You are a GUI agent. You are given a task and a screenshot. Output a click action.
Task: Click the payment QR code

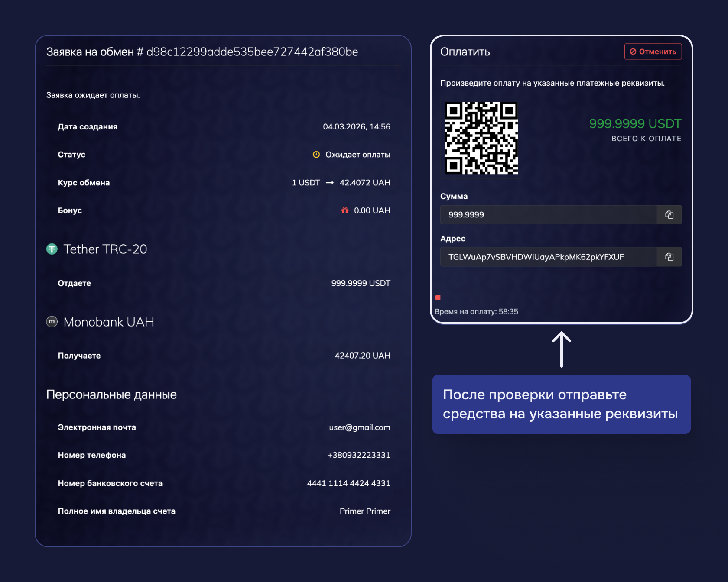[x=481, y=138]
